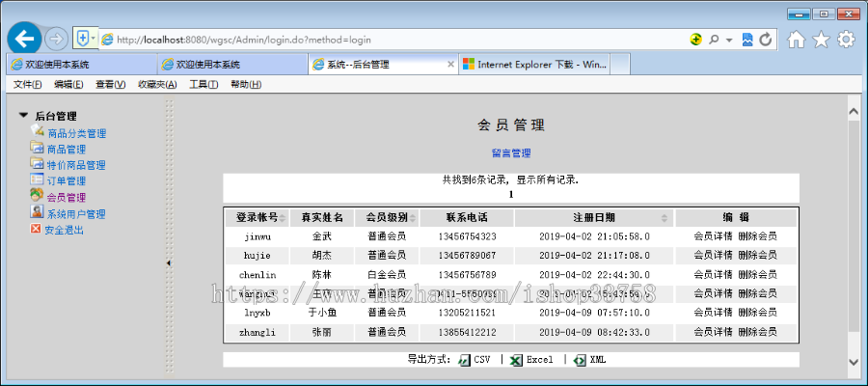Open the Tools gear icon
Image resolution: width=868 pixels, height=386 pixels.
click(846, 40)
